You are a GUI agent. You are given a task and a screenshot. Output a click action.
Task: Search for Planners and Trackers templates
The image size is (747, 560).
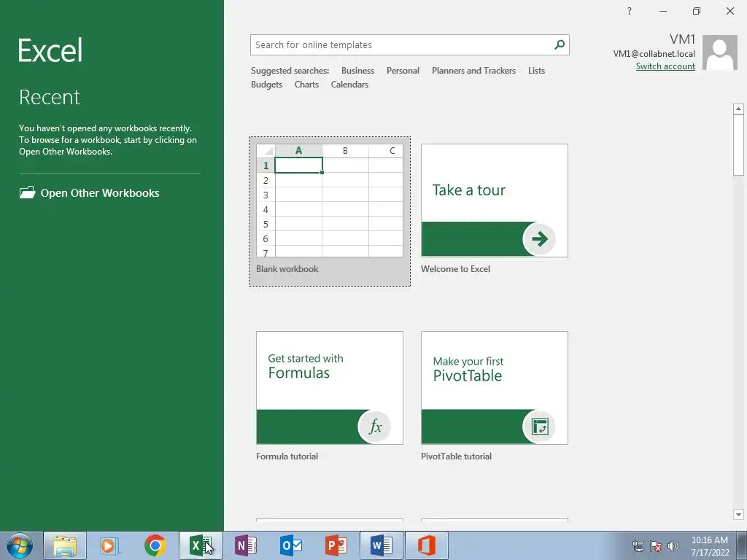point(473,71)
